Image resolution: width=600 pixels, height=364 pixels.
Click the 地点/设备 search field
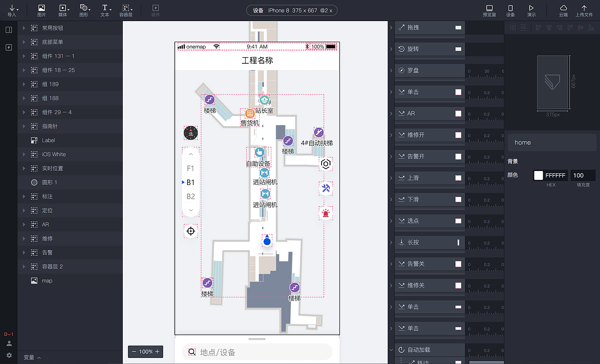(257, 351)
